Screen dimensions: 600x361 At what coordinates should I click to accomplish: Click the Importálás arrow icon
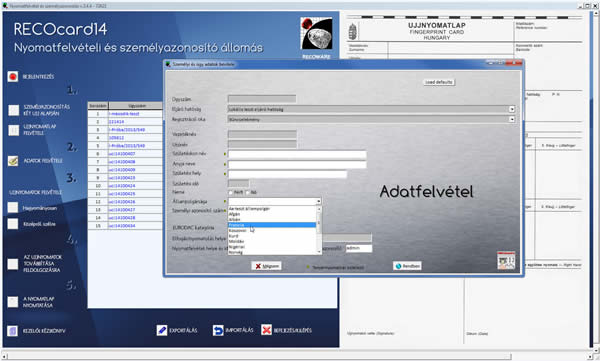(x=218, y=330)
